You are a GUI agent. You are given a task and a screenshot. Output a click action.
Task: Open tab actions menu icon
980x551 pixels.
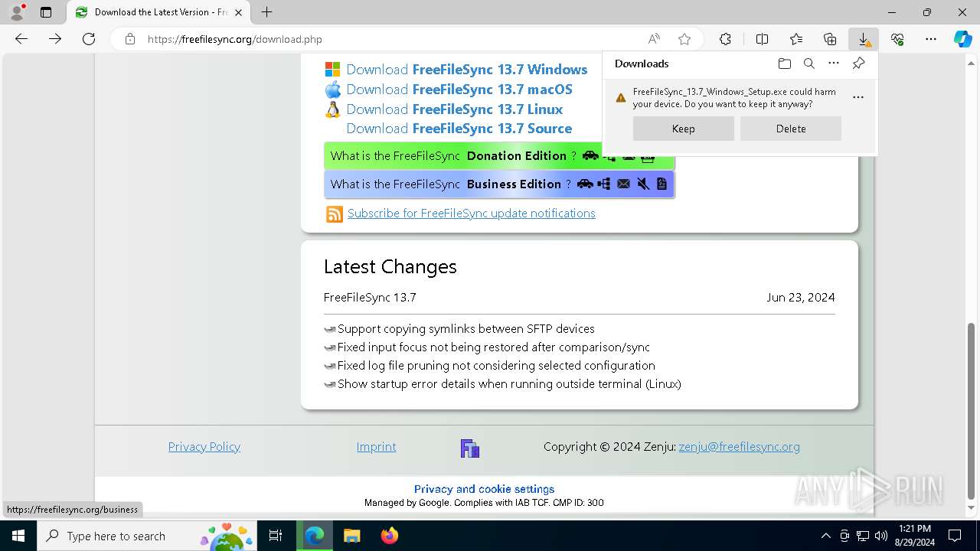46,12
